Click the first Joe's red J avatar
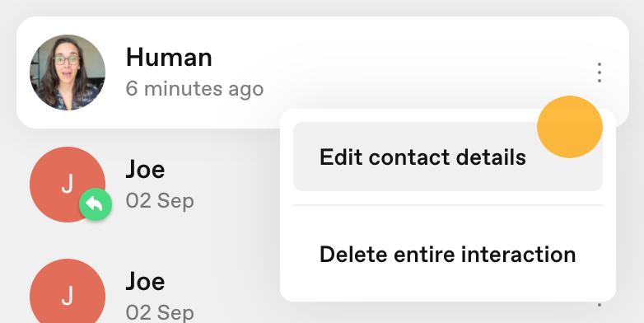This screenshot has width=644, height=323. (68, 185)
